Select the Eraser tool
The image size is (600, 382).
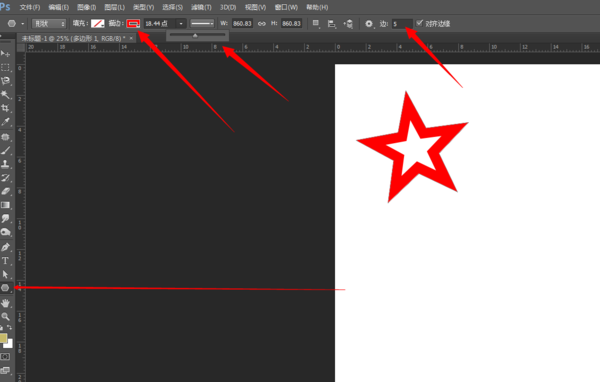click(x=5, y=191)
